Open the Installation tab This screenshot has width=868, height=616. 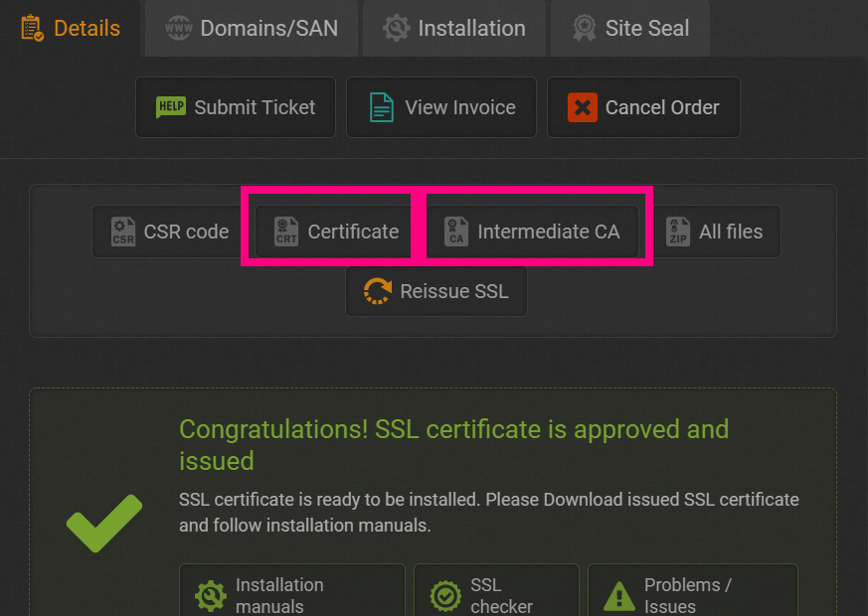(454, 28)
